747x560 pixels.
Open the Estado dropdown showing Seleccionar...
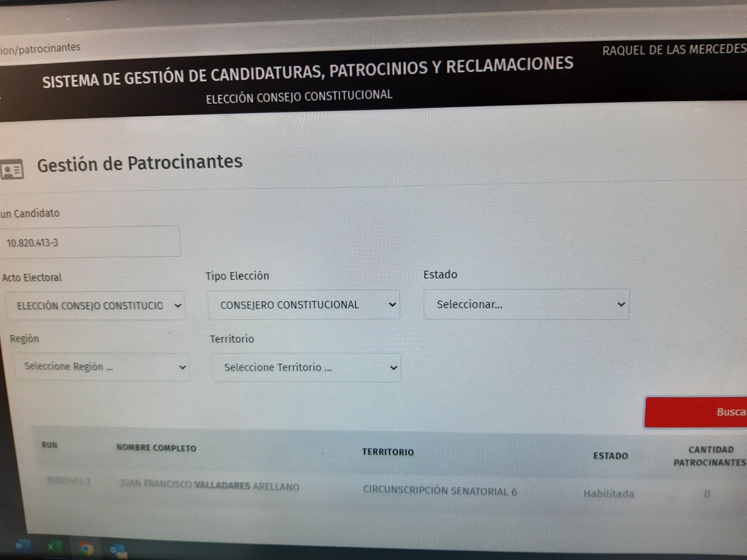point(526,304)
